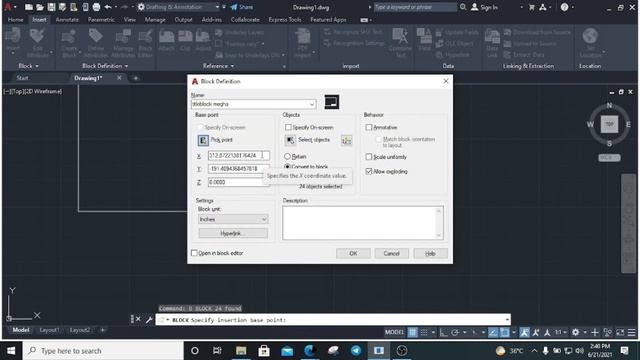640x360 pixels.
Task: Check Specify On-screen under Objects
Action: pos(288,127)
